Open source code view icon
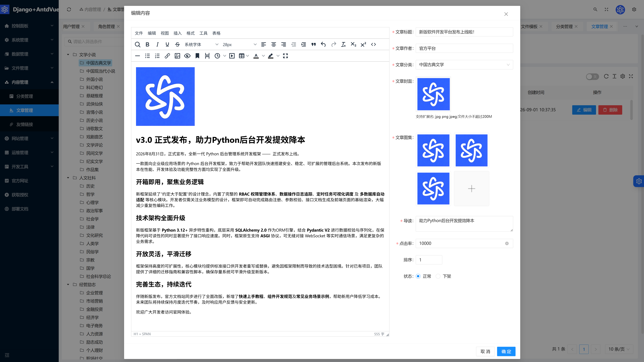The height and width of the screenshot is (362, 644). [373, 44]
